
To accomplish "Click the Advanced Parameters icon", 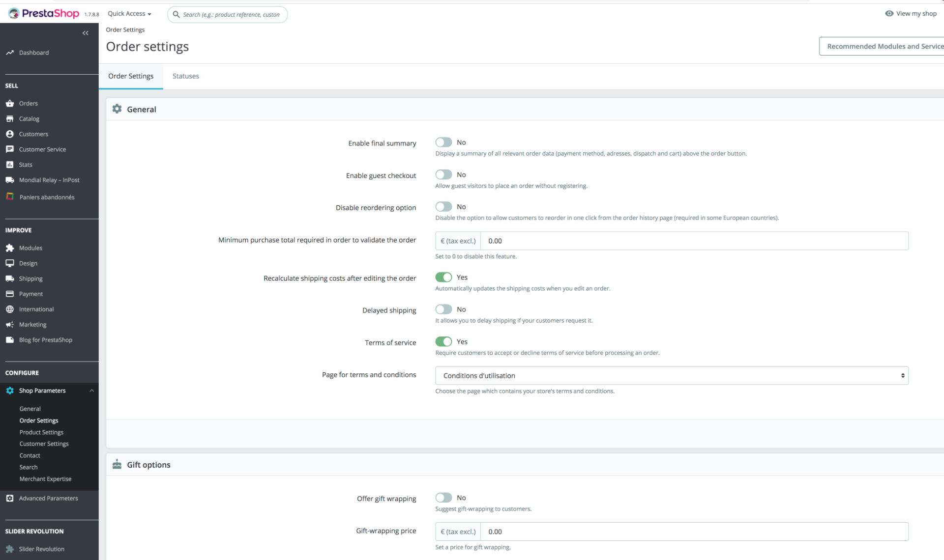I will pyautogui.click(x=10, y=498).
